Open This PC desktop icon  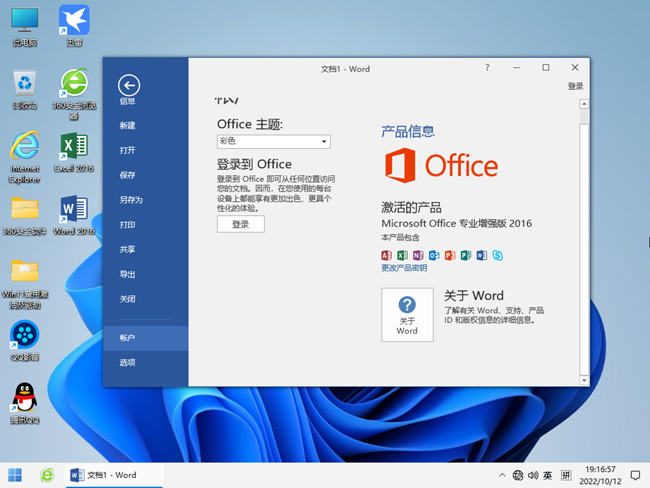[x=25, y=26]
